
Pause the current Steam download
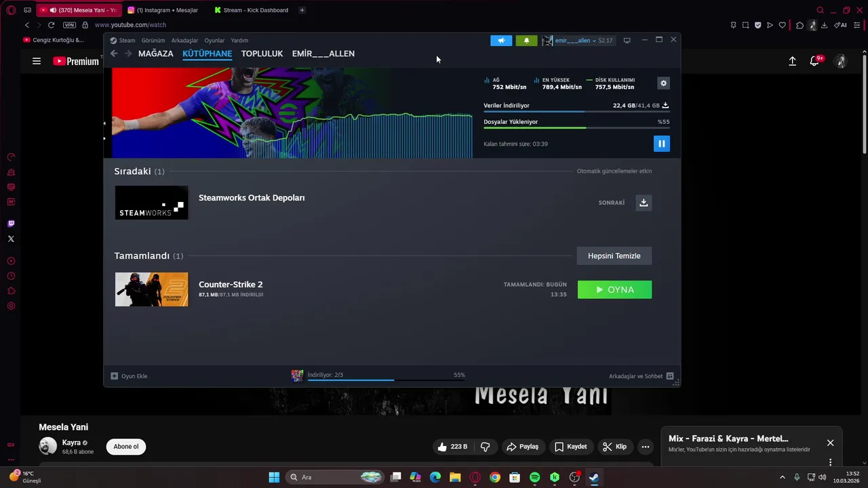click(x=661, y=144)
